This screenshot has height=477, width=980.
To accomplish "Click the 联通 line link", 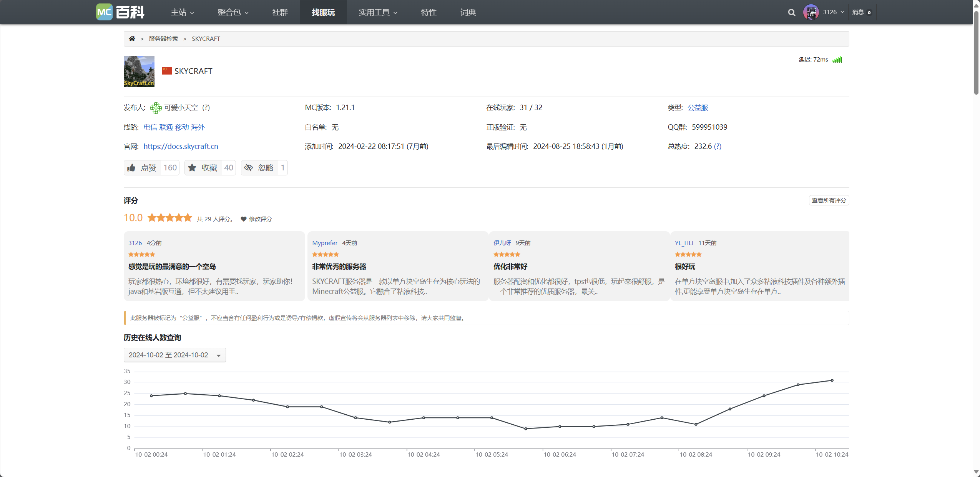I will tap(166, 127).
